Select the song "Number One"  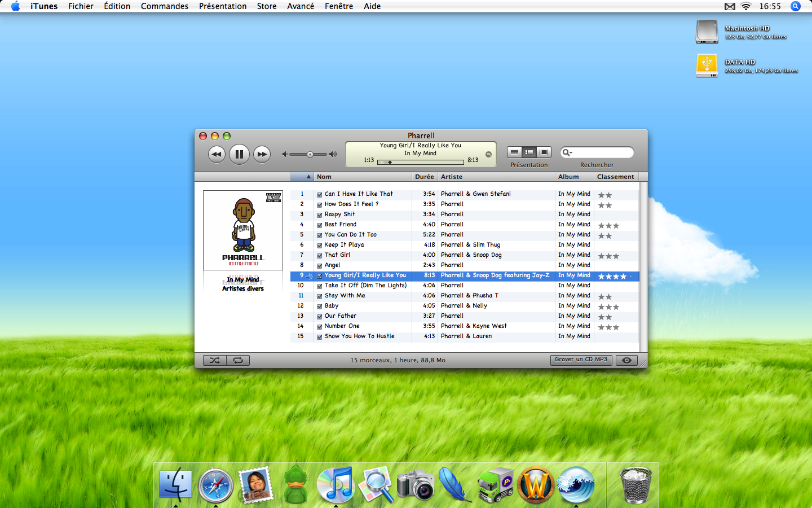(x=342, y=326)
